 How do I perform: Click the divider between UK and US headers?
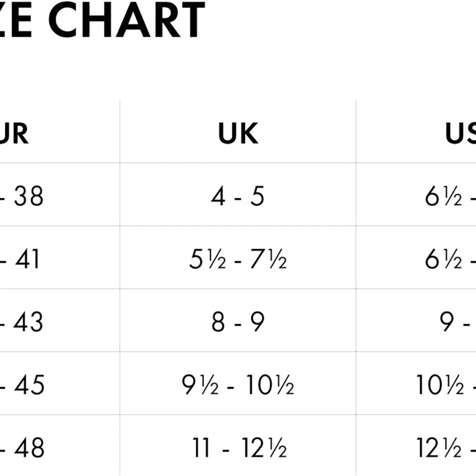pyautogui.click(x=356, y=133)
